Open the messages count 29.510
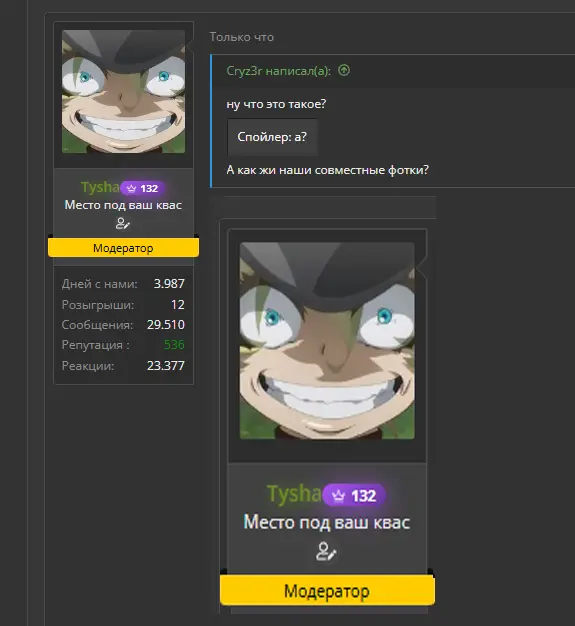The height and width of the screenshot is (626, 575). click(x=166, y=325)
